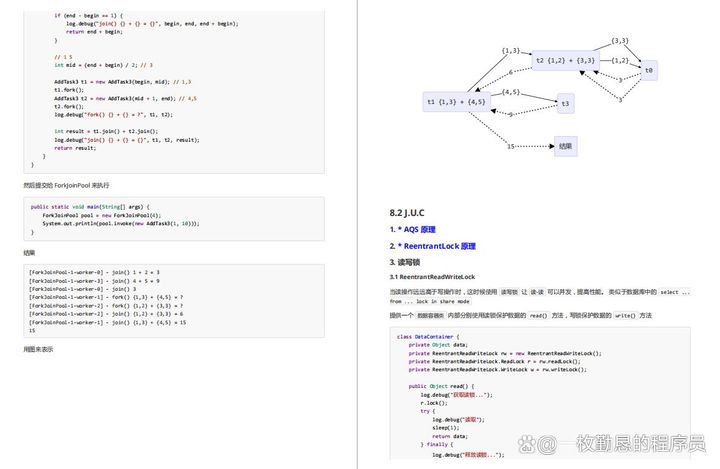Select the 3. 读写锁 heading
This screenshot has width=720, height=469.
click(x=405, y=262)
